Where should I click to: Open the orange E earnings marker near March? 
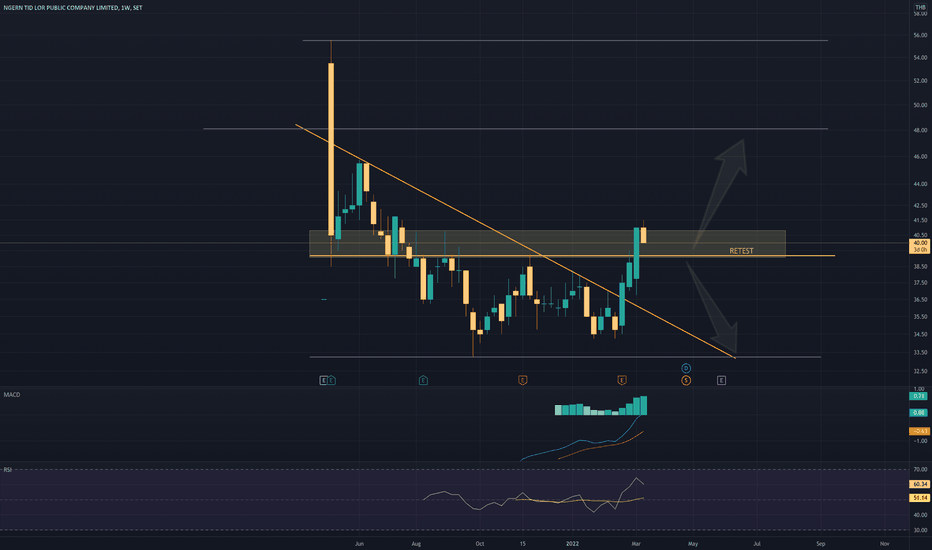(x=622, y=381)
